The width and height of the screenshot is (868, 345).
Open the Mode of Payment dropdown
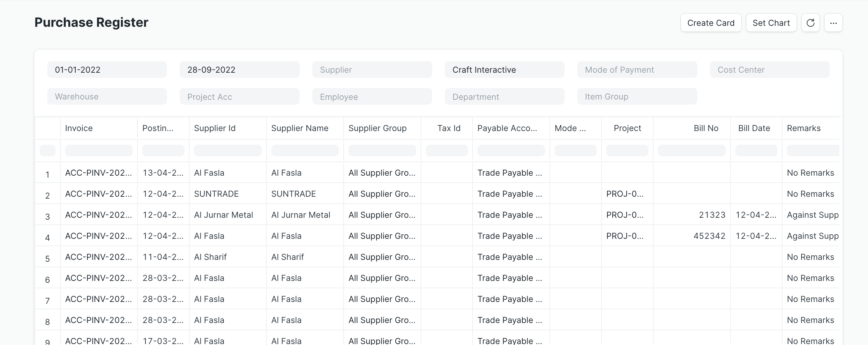pos(637,70)
